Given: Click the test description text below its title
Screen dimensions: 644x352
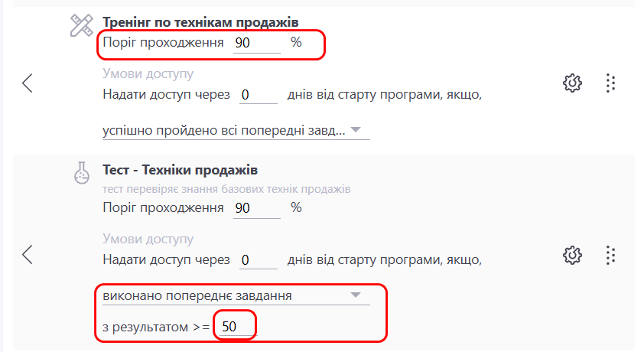Looking at the screenshot, I should tap(226, 189).
